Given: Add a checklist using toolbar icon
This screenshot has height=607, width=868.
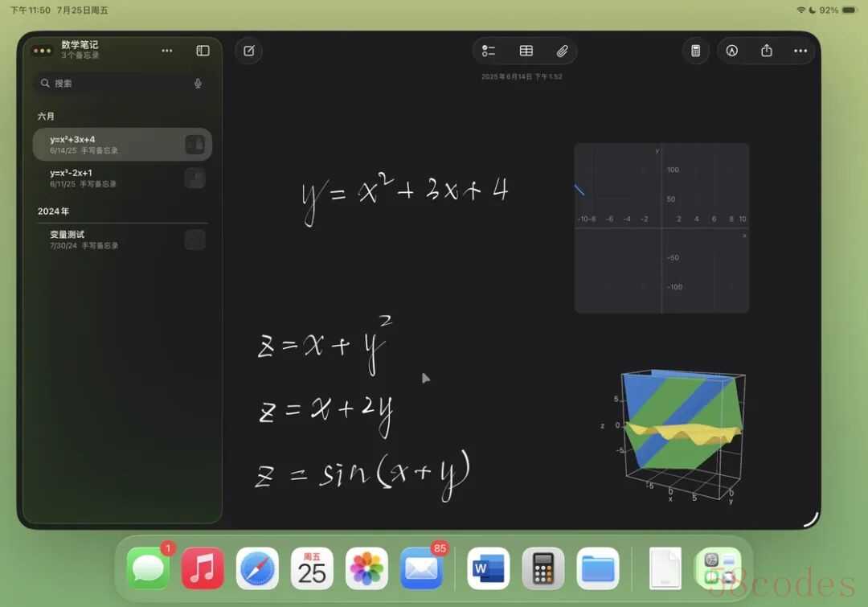Looking at the screenshot, I should [489, 51].
